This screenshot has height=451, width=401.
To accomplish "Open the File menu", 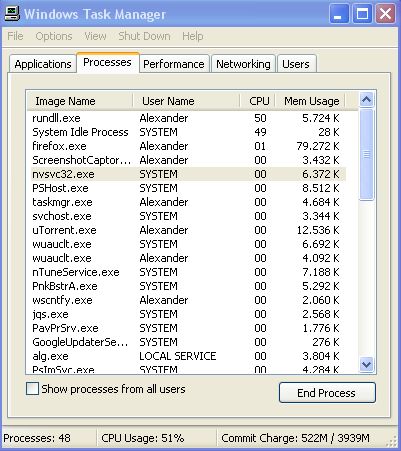I will click(x=15, y=36).
